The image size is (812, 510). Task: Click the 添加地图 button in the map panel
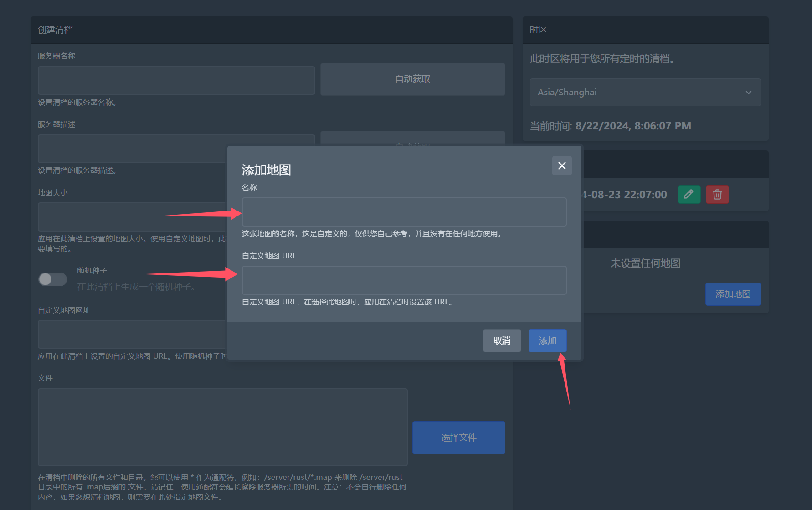pos(733,294)
